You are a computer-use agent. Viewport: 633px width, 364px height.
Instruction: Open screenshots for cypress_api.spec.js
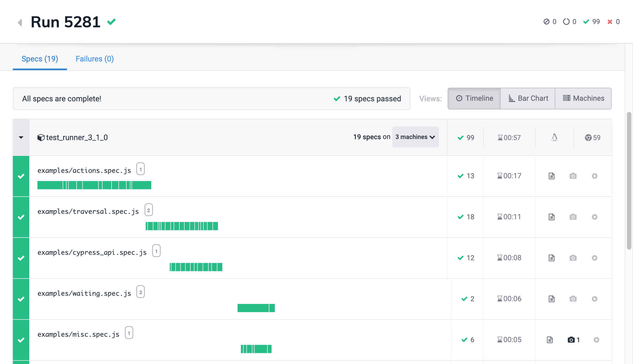click(573, 258)
